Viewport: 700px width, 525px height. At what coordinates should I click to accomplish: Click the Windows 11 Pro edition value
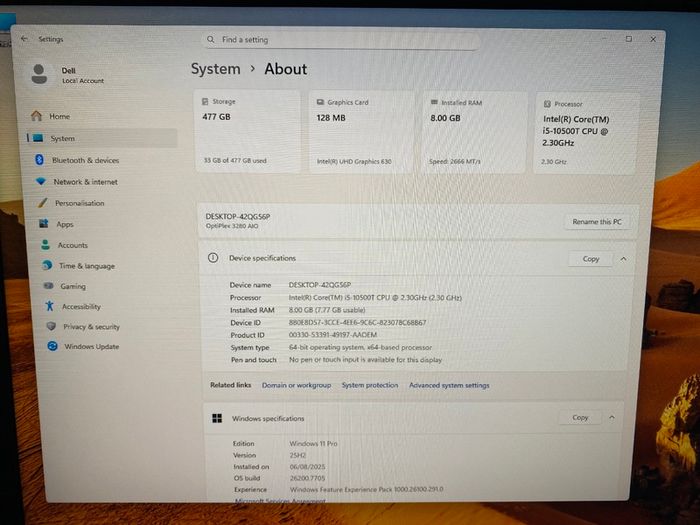(x=313, y=443)
